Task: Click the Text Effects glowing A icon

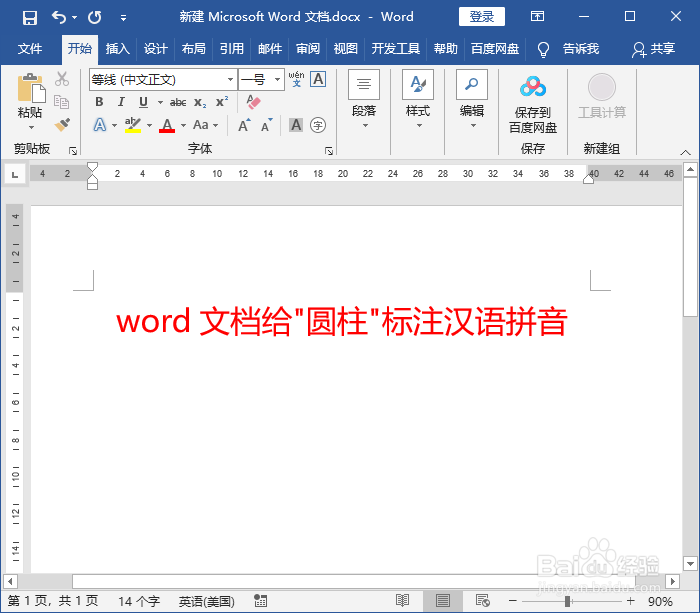Action: point(100,125)
